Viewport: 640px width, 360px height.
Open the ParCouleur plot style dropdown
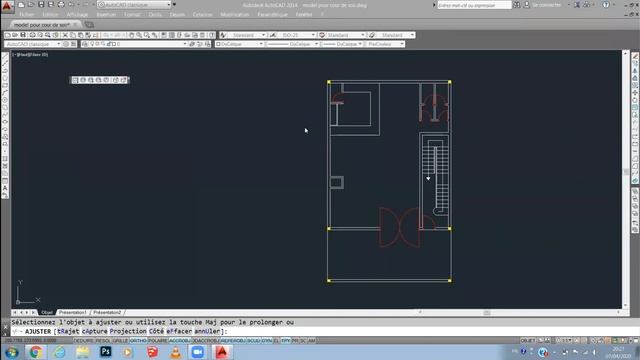click(x=385, y=44)
